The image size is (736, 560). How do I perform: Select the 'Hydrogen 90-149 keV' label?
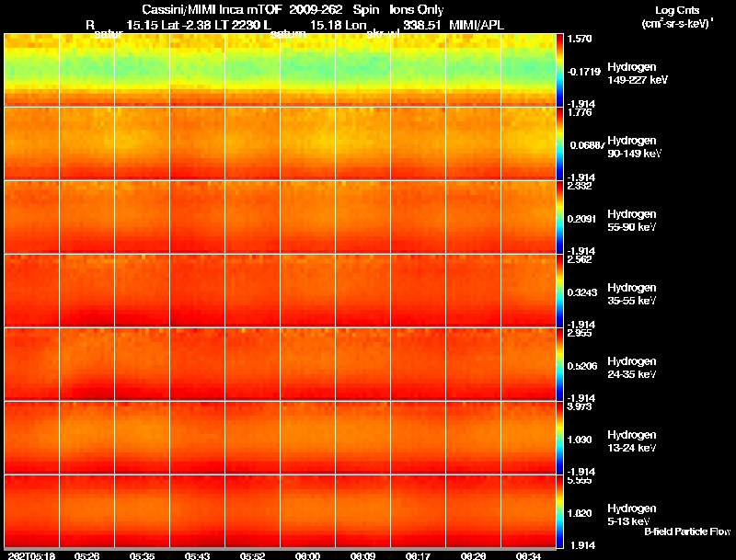coord(634,147)
